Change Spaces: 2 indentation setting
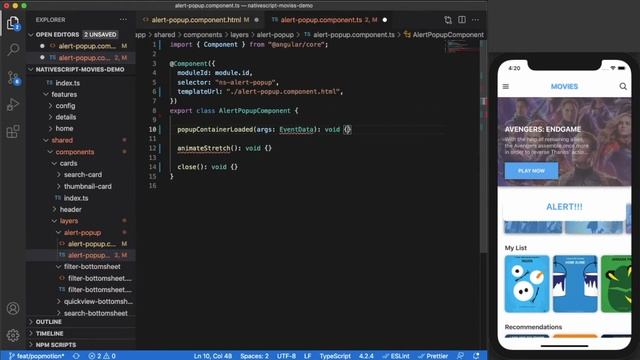The width and height of the screenshot is (640, 360). [x=254, y=356]
